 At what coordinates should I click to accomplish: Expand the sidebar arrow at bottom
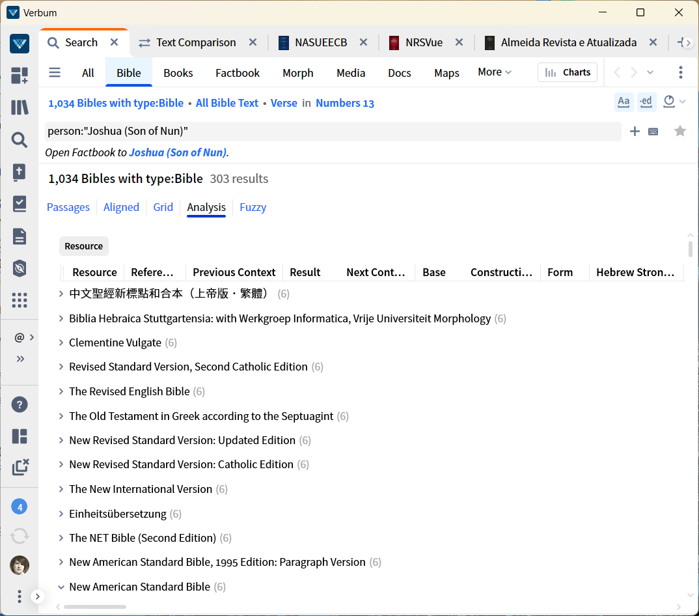[x=38, y=596]
